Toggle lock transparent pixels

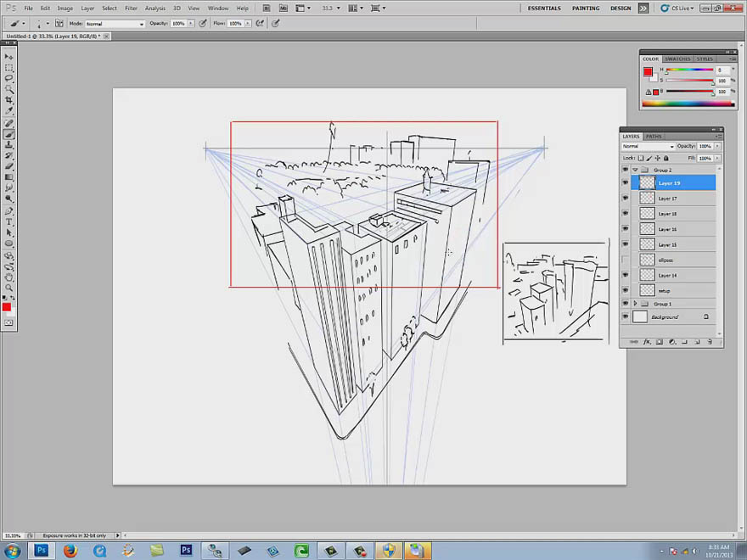pos(641,158)
